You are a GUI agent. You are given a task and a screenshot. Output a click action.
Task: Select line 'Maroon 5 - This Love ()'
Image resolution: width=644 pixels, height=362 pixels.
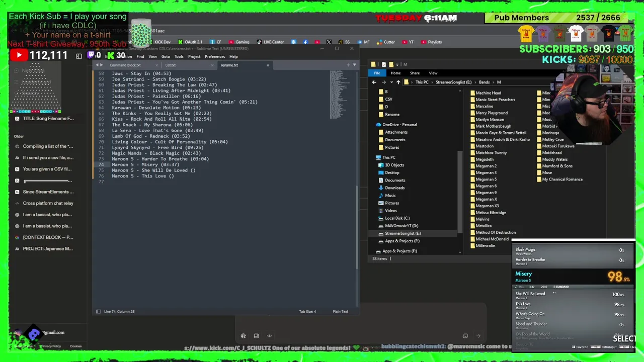click(x=143, y=176)
